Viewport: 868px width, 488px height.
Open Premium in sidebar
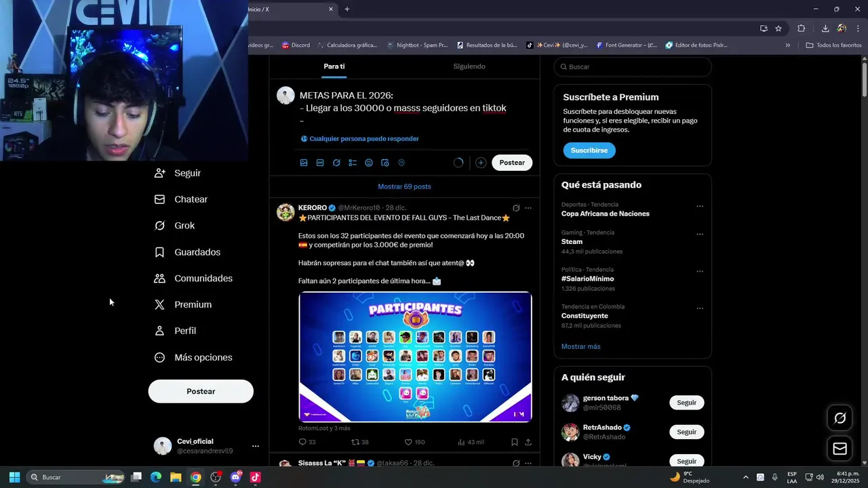[184, 305]
